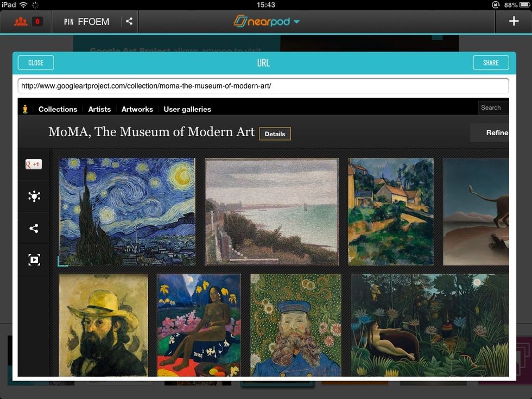
Task: Open the Collections menu
Action: pyautogui.click(x=58, y=109)
